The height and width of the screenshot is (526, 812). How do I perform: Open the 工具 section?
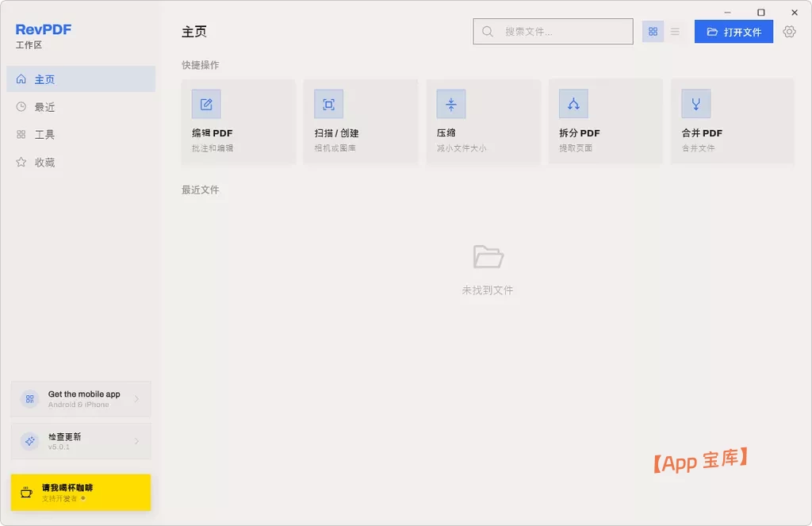pyautogui.click(x=81, y=134)
